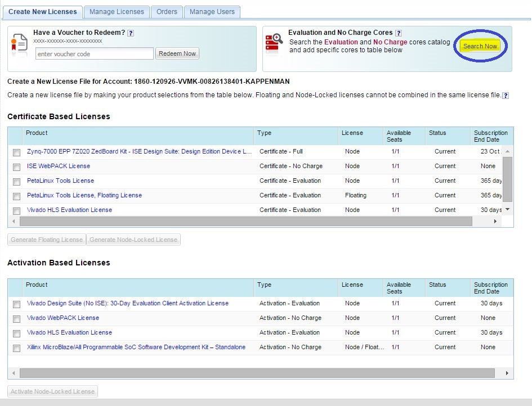Open Vivado Design Suite 30-Day Evaluation link

(128, 303)
